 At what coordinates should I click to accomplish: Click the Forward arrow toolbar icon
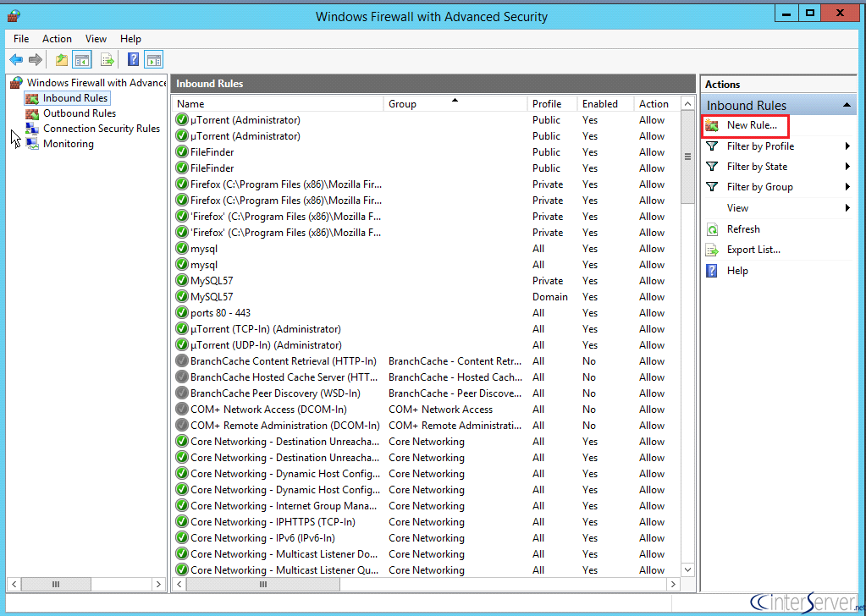pyautogui.click(x=36, y=59)
